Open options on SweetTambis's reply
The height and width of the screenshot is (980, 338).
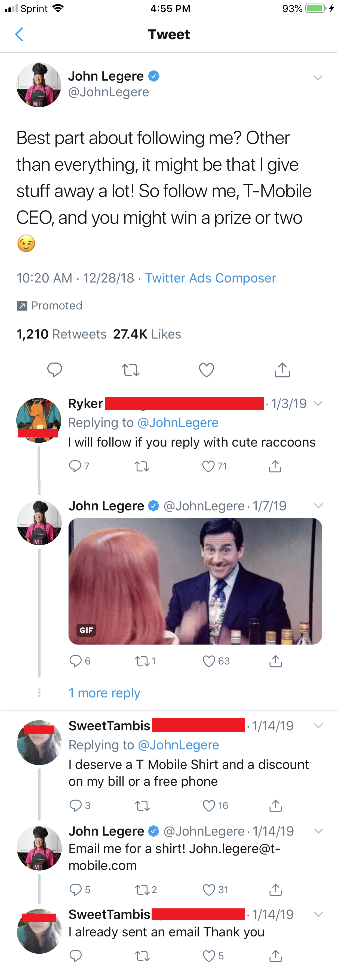[x=318, y=725]
